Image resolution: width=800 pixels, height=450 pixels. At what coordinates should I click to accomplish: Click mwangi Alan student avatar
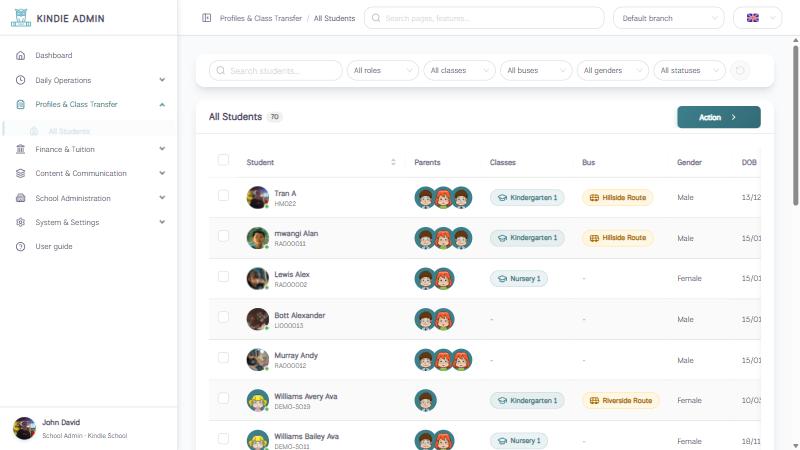pyautogui.click(x=258, y=238)
